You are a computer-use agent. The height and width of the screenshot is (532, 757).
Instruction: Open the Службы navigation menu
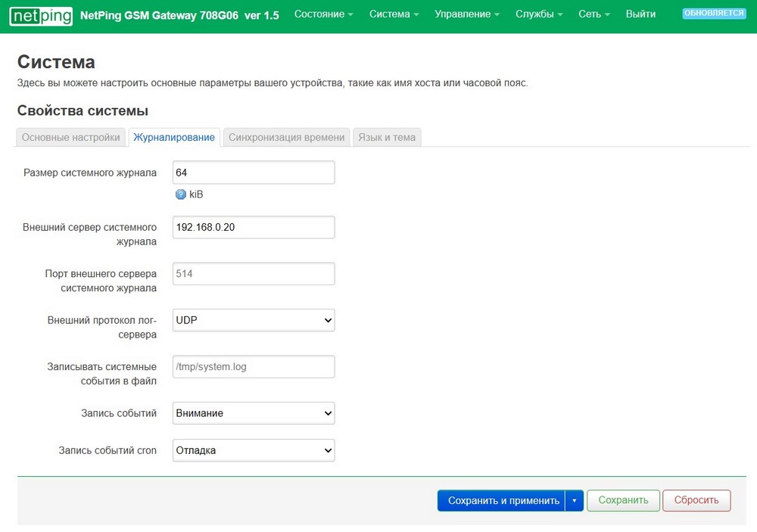540,14
